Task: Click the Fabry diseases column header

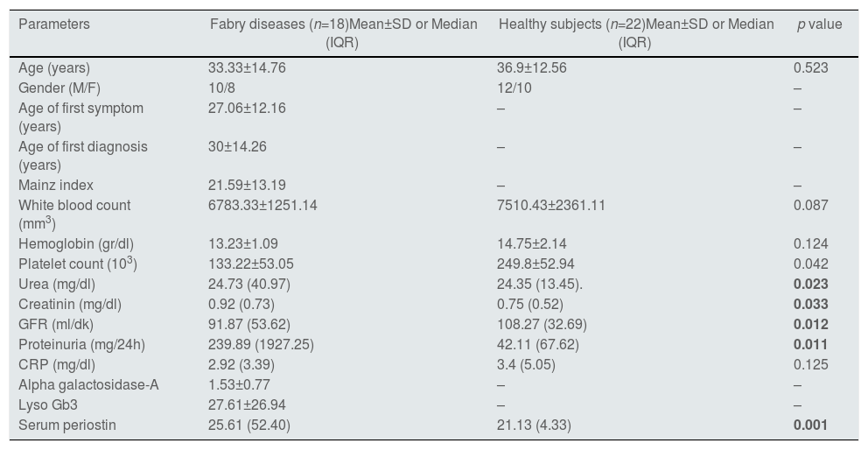Action: point(343,32)
